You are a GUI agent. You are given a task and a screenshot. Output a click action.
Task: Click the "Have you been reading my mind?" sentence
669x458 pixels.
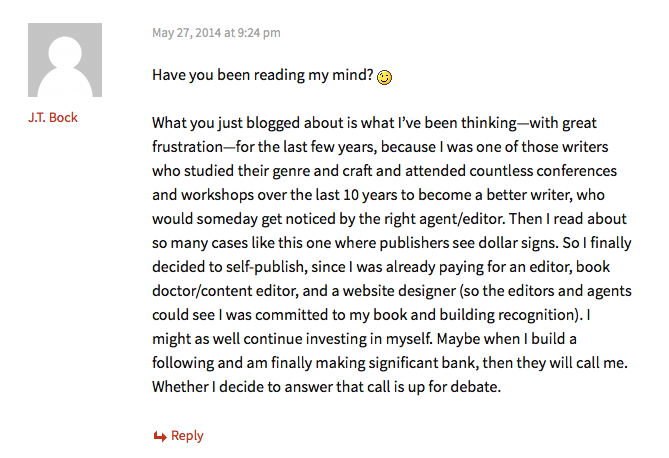[x=262, y=75]
